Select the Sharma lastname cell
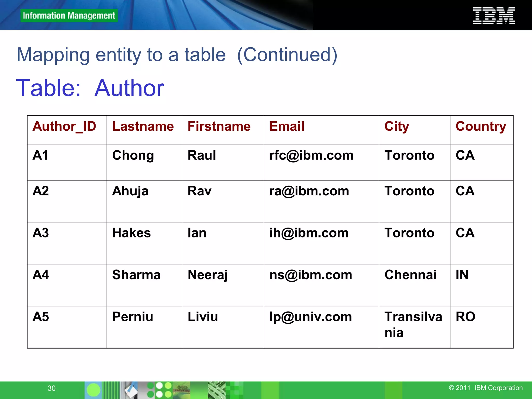 pyautogui.click(x=136, y=275)
